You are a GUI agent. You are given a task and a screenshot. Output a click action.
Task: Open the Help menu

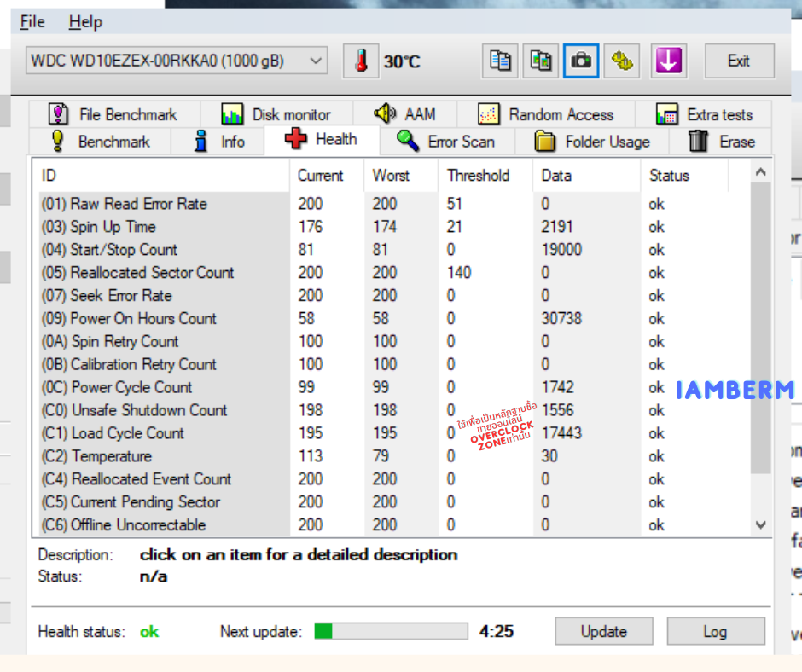pyautogui.click(x=84, y=21)
